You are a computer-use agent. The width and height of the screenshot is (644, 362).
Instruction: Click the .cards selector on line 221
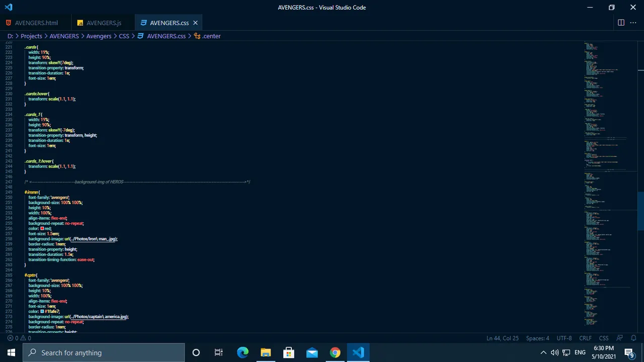(x=31, y=47)
